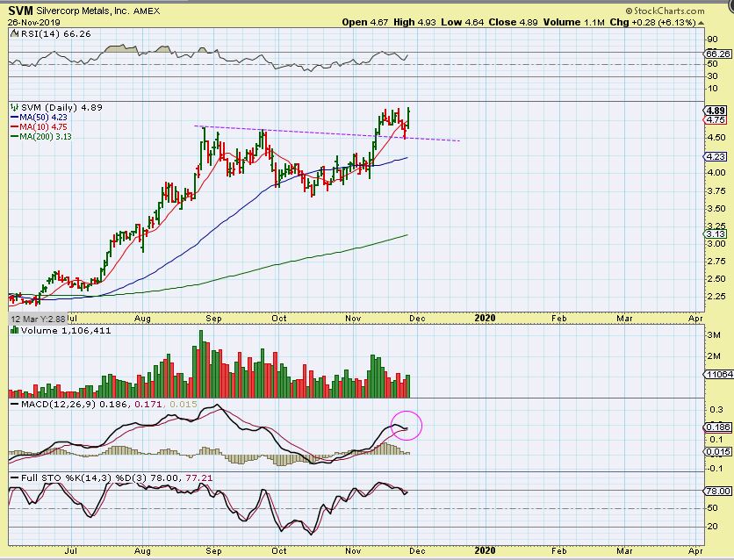The width and height of the screenshot is (734, 560).
Task: Click the '12 Mar Y:2.88' crosshair readout
Action: 38,319
